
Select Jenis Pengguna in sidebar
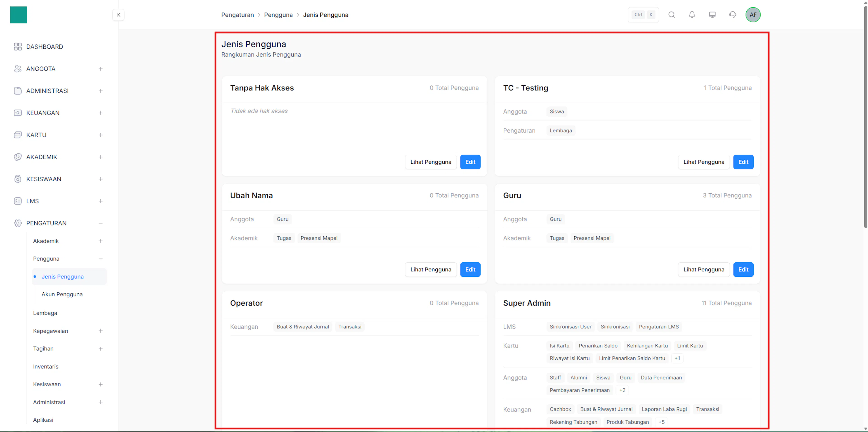click(69, 277)
